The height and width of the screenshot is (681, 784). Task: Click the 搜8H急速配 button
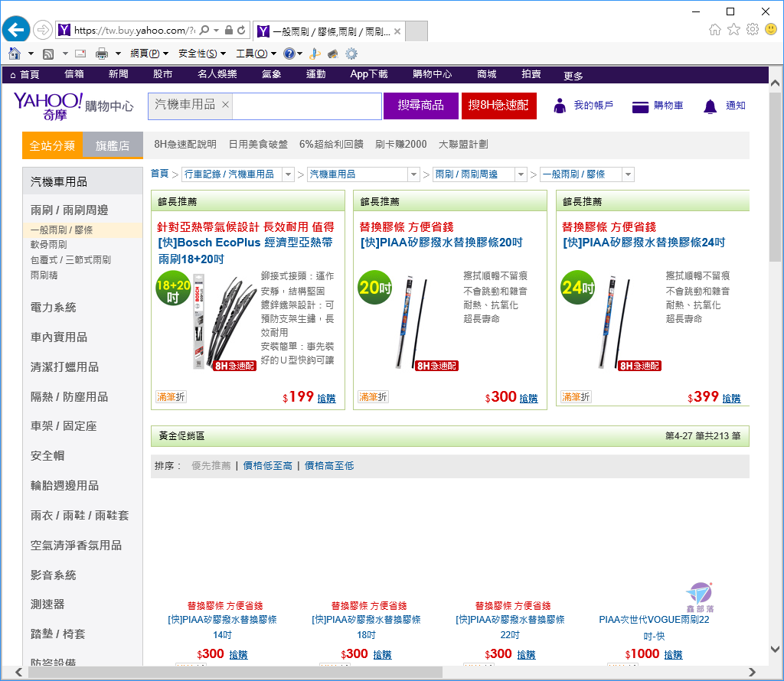pos(498,106)
